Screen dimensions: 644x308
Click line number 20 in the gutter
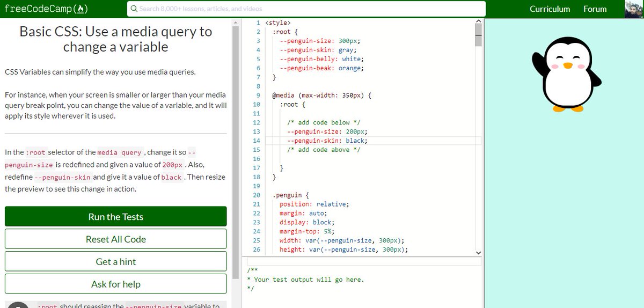256,195
